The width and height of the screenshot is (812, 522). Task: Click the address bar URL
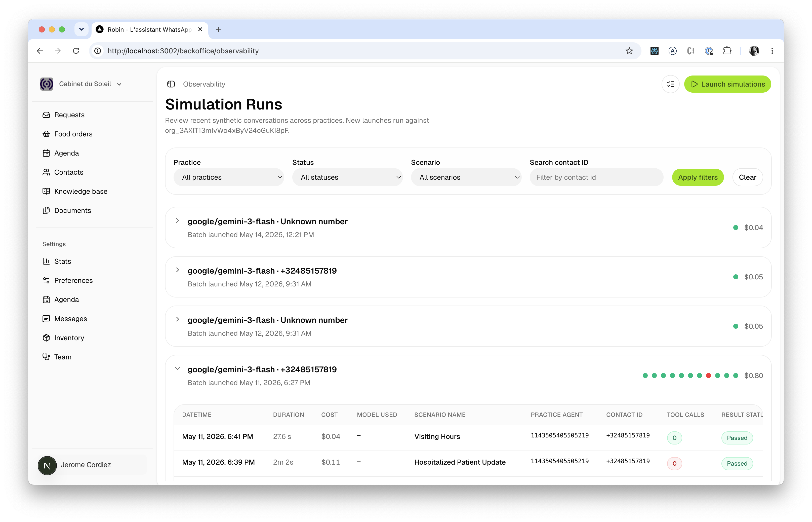coord(183,51)
